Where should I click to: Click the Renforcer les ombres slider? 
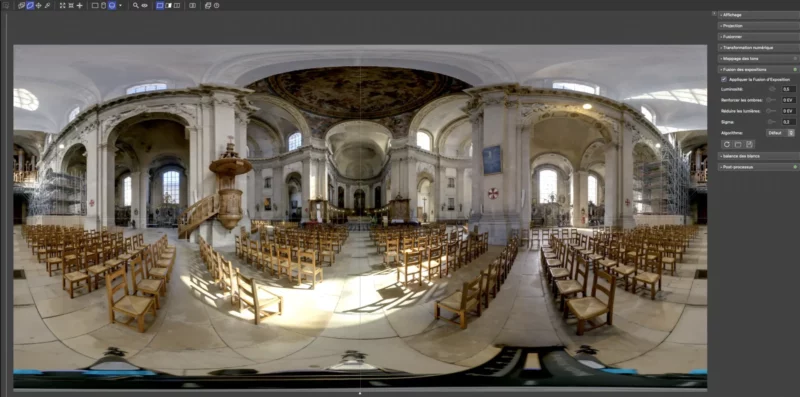(x=771, y=100)
